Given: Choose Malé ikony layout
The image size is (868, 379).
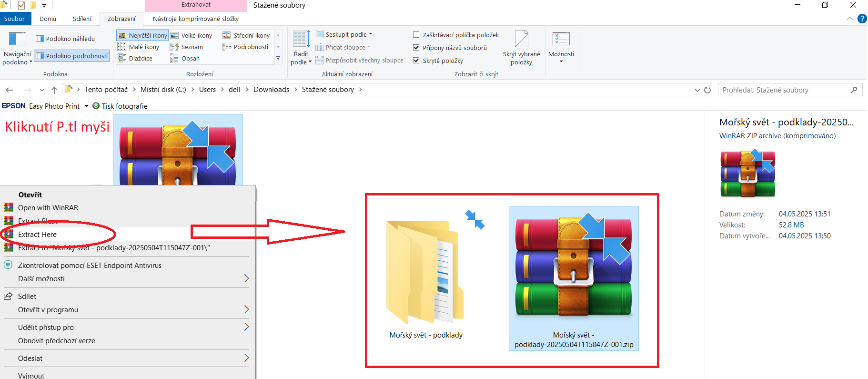Looking at the screenshot, I should point(139,47).
